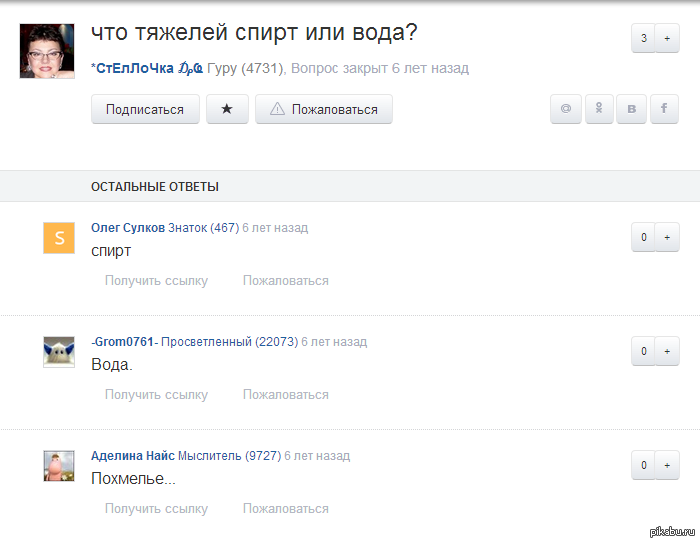Get link to the 'Похмелье...' answer
The height and width of the screenshot is (543, 700).
pyautogui.click(x=156, y=508)
